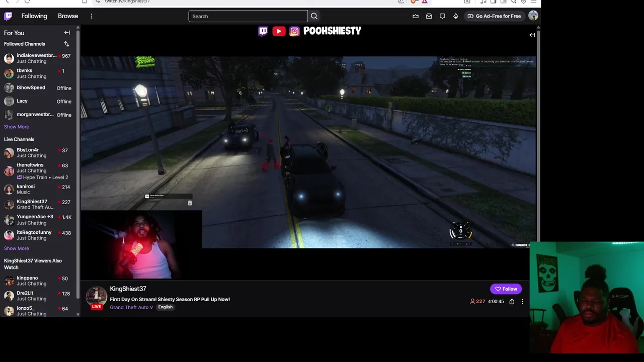Show More followed channels
644x362 pixels.
tap(17, 127)
